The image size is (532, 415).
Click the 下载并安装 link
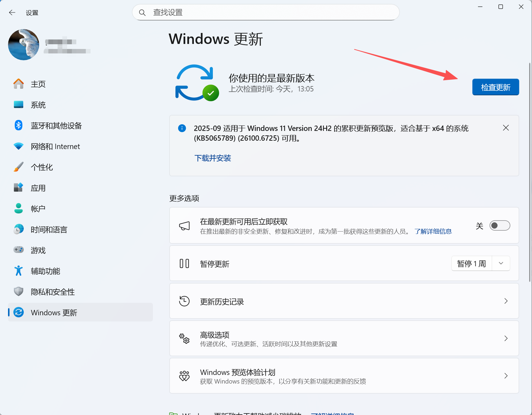point(213,158)
